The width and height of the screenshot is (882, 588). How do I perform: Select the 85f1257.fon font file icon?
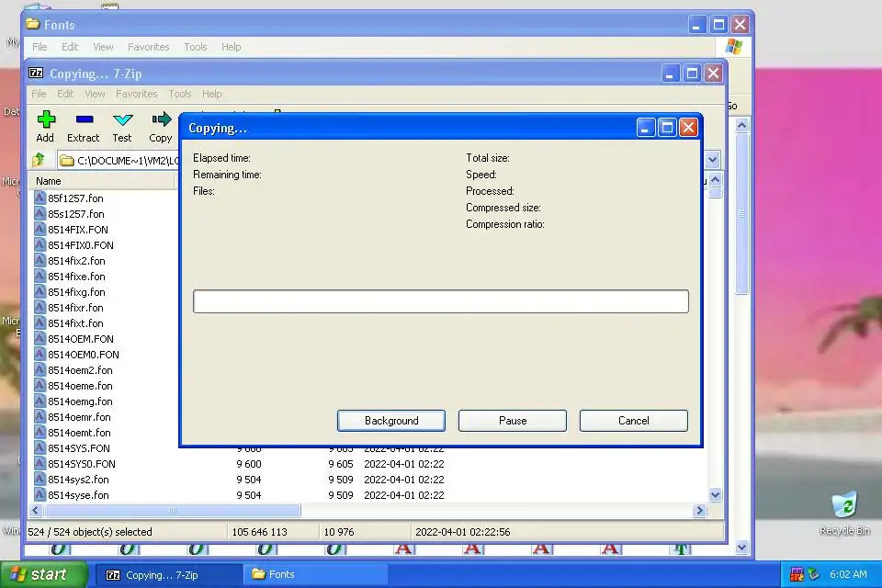coord(40,198)
